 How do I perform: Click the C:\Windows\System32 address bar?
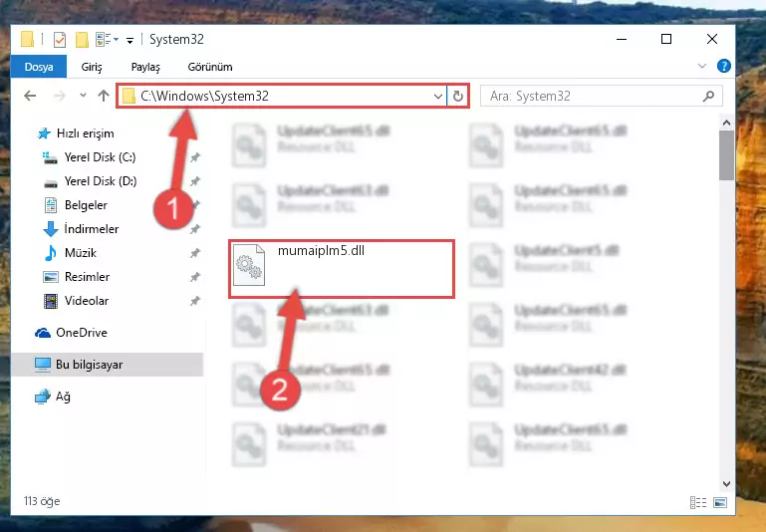tap(281, 96)
